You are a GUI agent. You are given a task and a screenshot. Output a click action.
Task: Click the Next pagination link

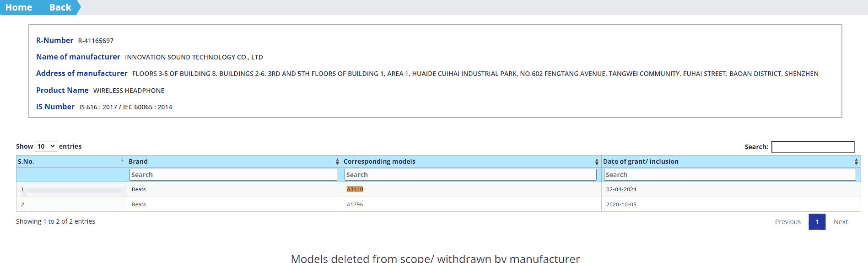[841, 222]
